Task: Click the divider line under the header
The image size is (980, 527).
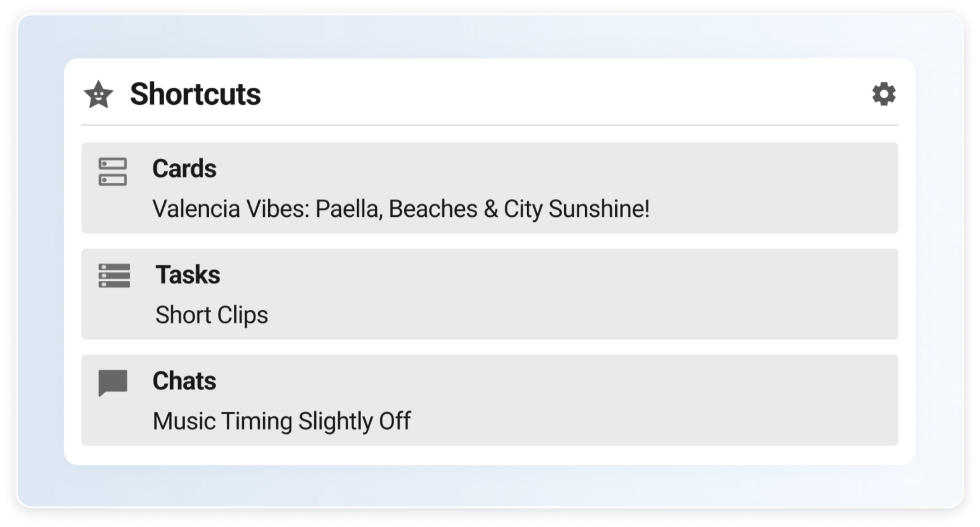Action: point(490,125)
